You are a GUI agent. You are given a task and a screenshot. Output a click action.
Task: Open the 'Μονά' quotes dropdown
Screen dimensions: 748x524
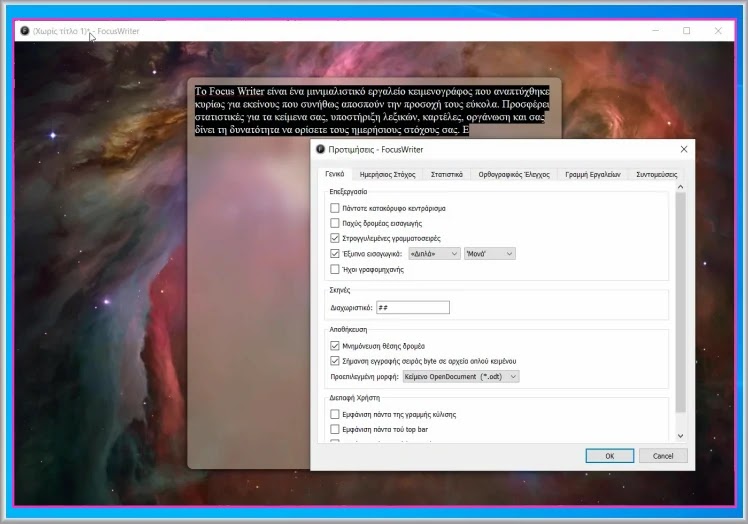(489, 254)
